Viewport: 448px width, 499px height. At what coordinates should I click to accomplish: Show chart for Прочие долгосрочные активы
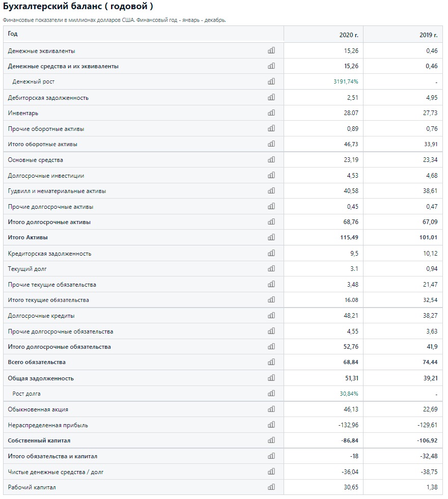coord(271,206)
